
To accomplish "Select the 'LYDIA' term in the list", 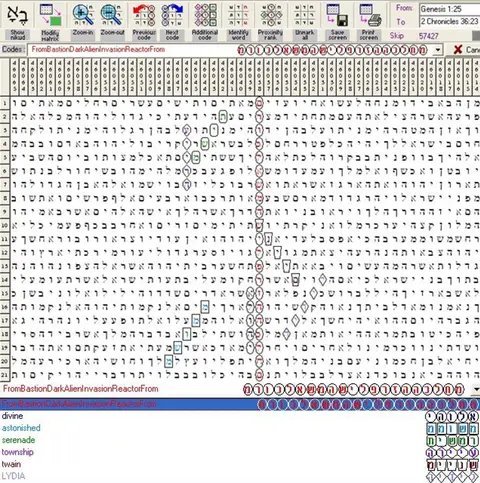I will 13,476.
